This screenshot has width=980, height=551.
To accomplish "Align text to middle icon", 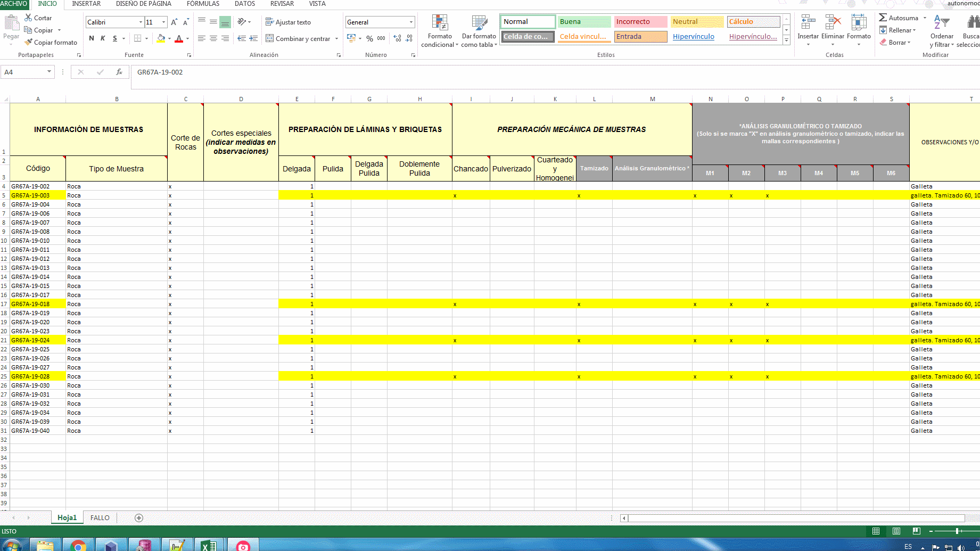I will 213,22.
